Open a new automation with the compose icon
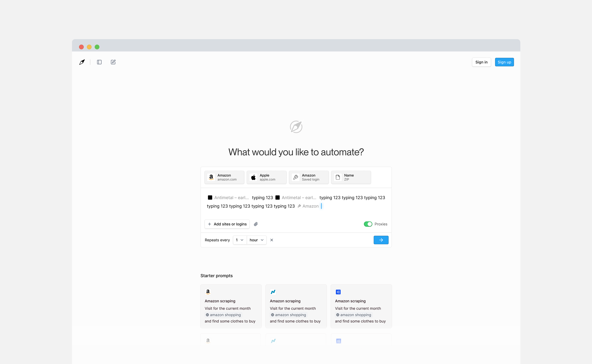592x364 pixels. click(113, 62)
